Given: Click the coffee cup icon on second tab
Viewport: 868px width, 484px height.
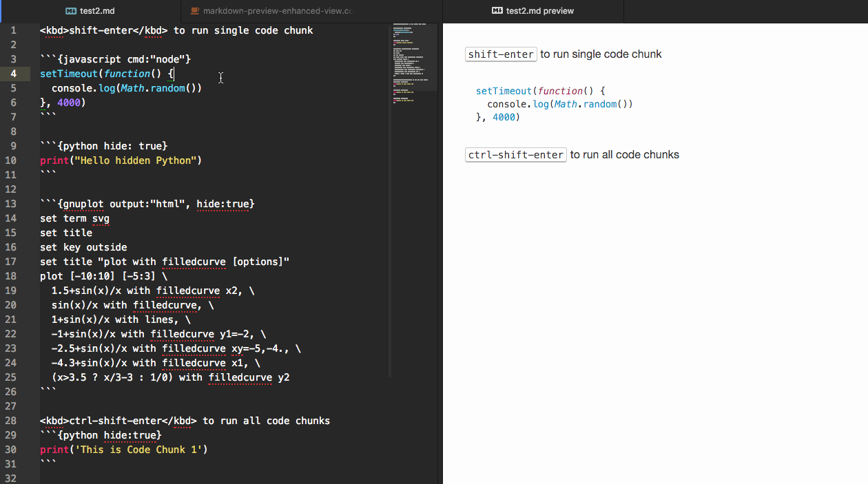Looking at the screenshot, I should [195, 11].
